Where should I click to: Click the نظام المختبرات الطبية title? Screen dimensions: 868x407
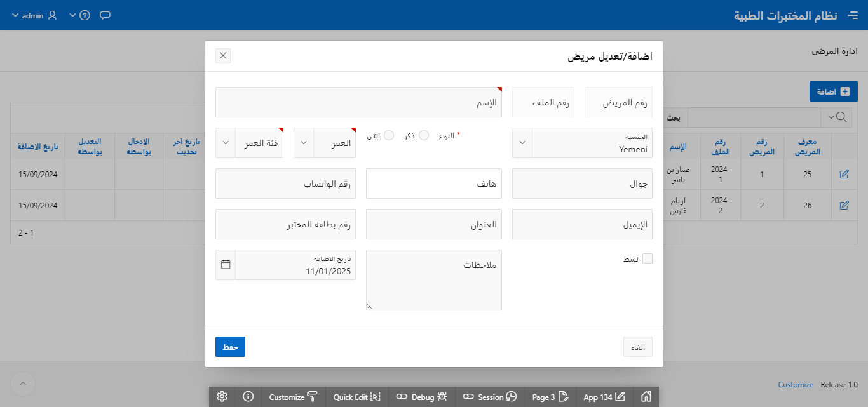tap(785, 15)
